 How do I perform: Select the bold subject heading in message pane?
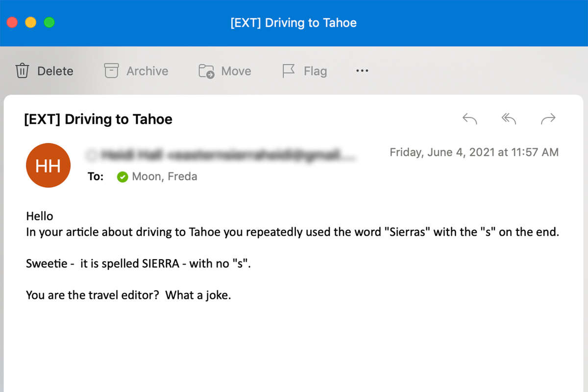click(98, 119)
